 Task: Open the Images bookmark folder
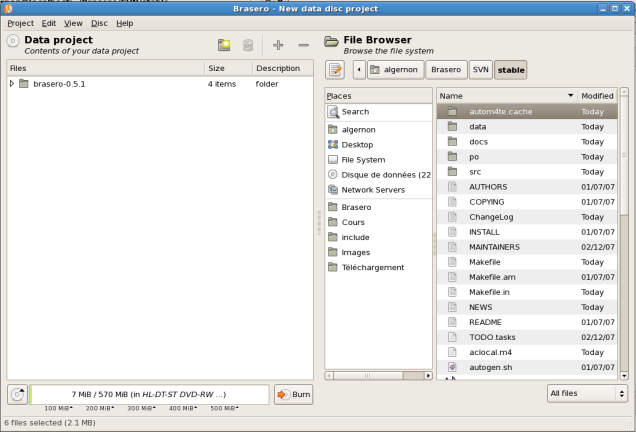[x=378, y=252]
